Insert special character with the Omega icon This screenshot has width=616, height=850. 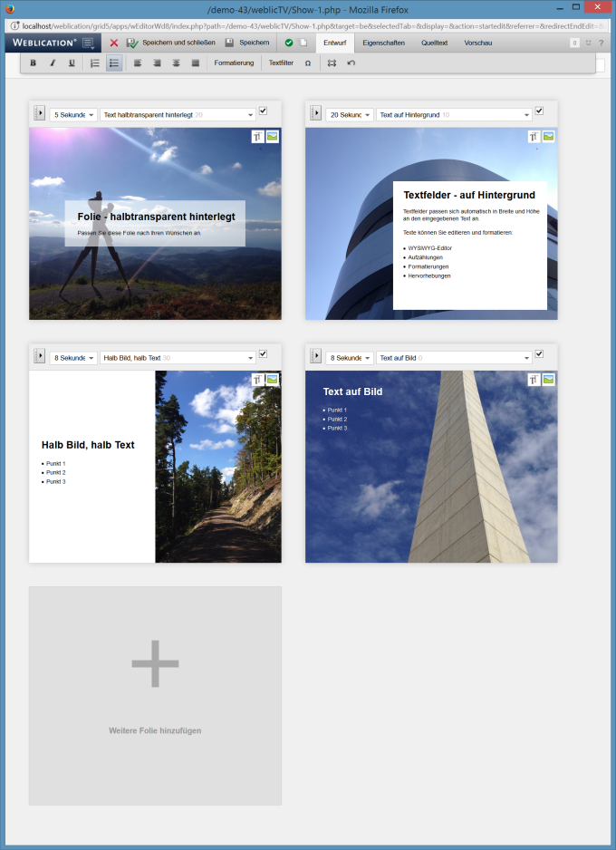pos(308,63)
